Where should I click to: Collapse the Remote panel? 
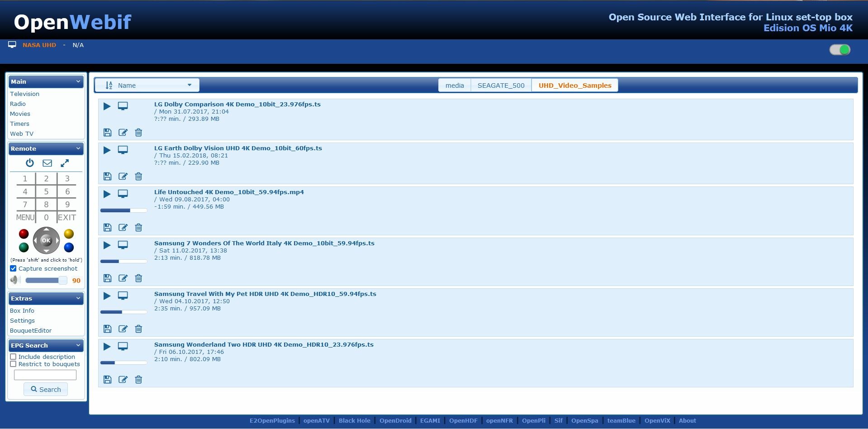point(78,148)
